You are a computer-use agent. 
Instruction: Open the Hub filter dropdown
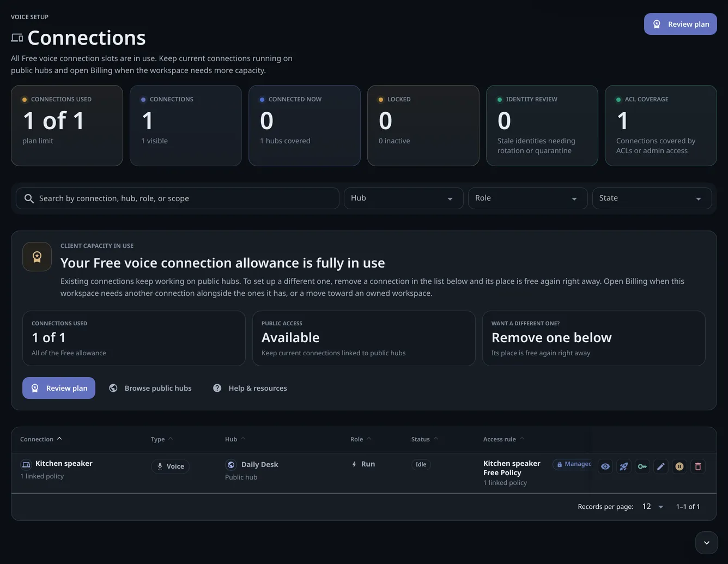click(x=404, y=198)
